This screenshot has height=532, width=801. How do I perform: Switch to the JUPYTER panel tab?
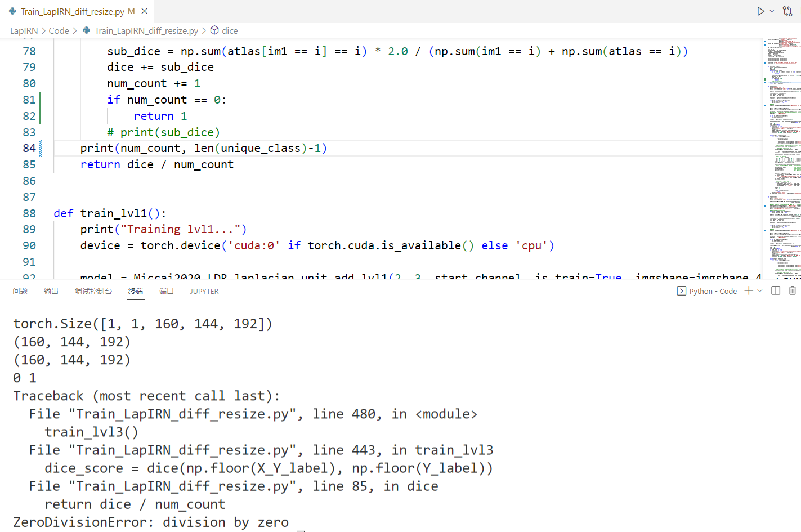[x=204, y=291]
